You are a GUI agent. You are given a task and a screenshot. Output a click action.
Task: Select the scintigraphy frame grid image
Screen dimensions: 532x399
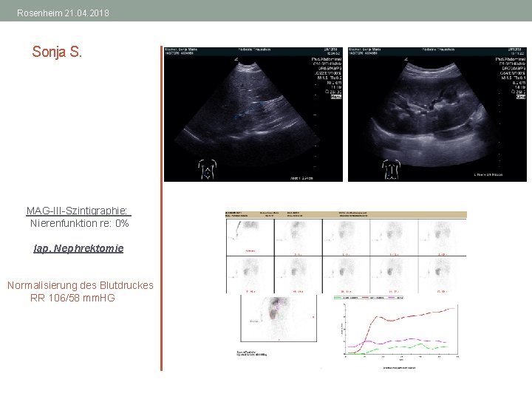[346, 256]
